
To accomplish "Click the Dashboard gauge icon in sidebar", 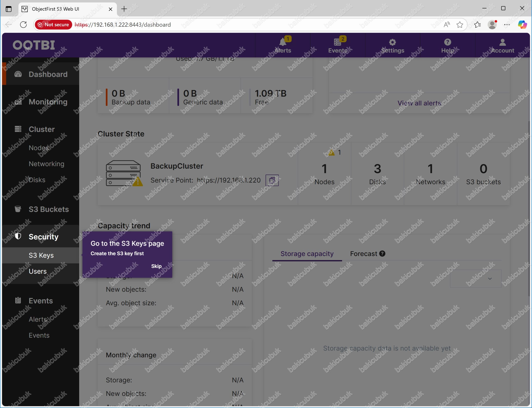I will coord(18,74).
